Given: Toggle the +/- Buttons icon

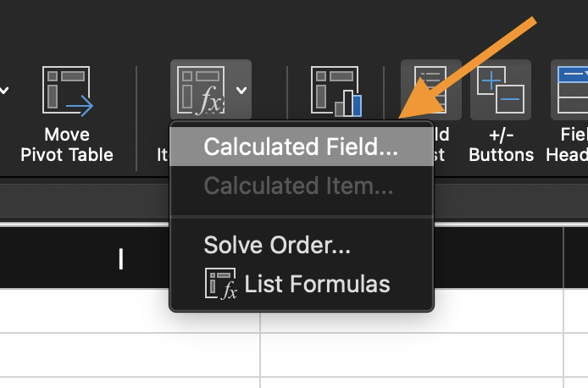Looking at the screenshot, I should pyautogui.click(x=500, y=90).
